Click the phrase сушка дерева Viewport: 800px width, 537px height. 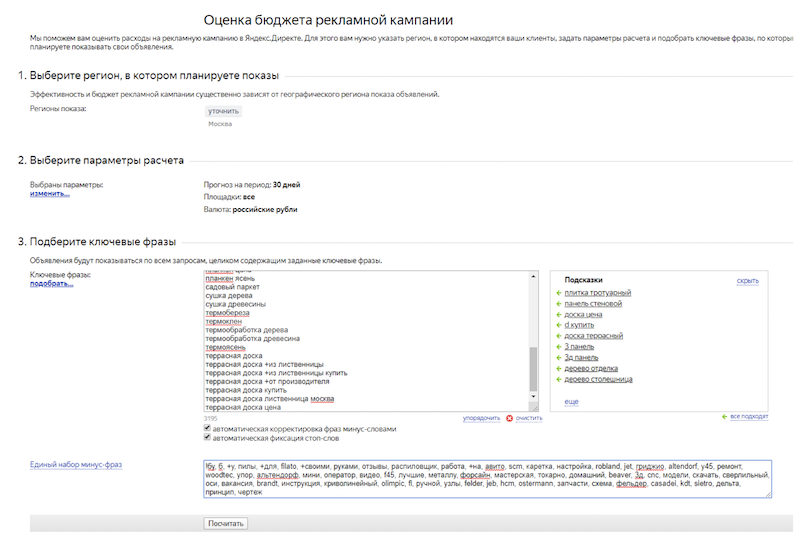(229, 296)
